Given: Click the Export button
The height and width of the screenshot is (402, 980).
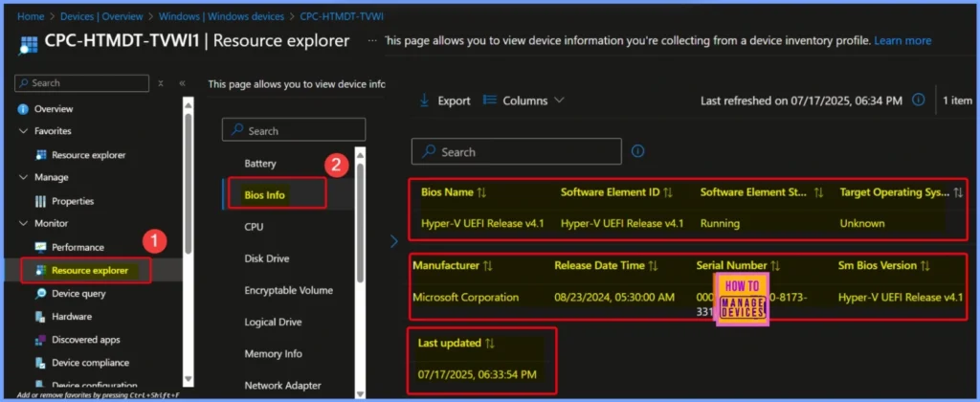Looking at the screenshot, I should [444, 100].
